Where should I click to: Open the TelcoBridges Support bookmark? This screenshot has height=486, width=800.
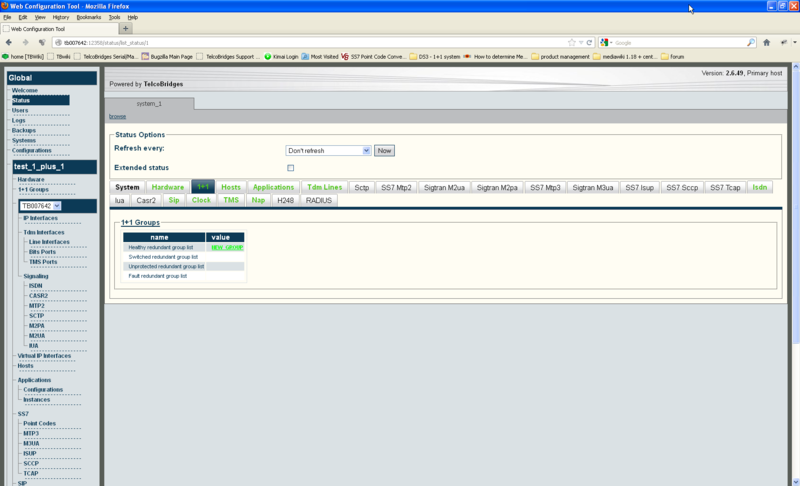[228, 57]
